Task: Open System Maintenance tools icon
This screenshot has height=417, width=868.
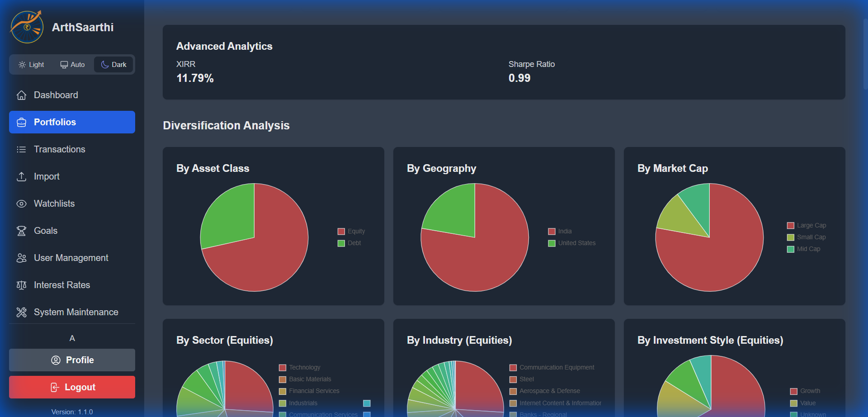Action: tap(21, 312)
